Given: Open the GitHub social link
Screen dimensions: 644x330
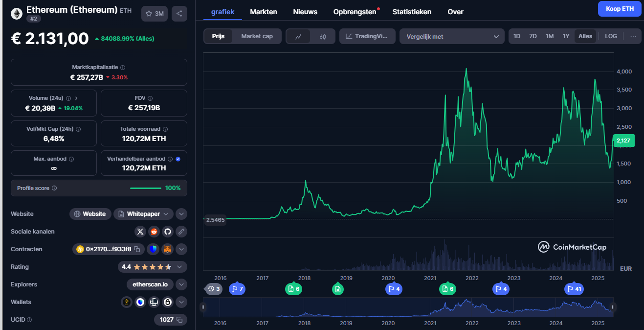Looking at the screenshot, I should (167, 232).
